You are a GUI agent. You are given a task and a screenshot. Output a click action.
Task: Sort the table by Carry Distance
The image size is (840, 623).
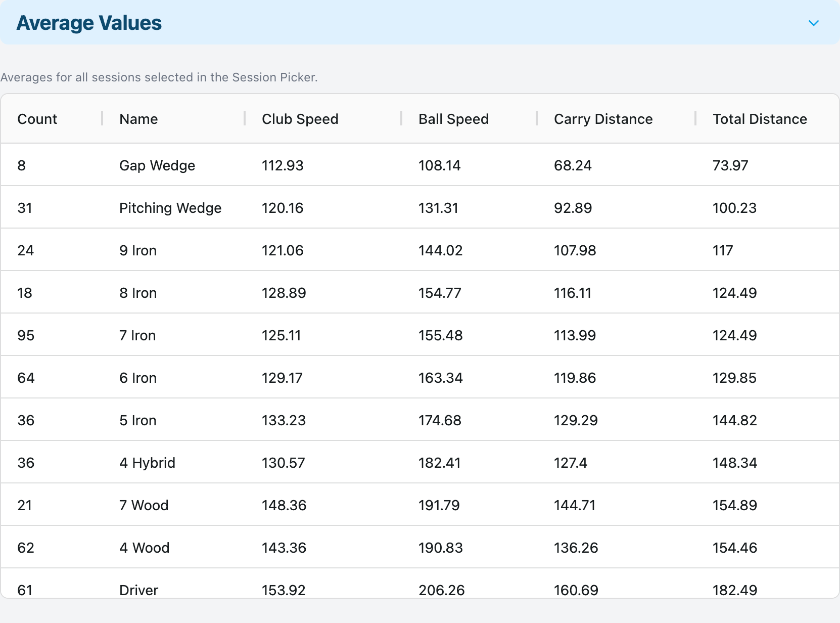(603, 119)
